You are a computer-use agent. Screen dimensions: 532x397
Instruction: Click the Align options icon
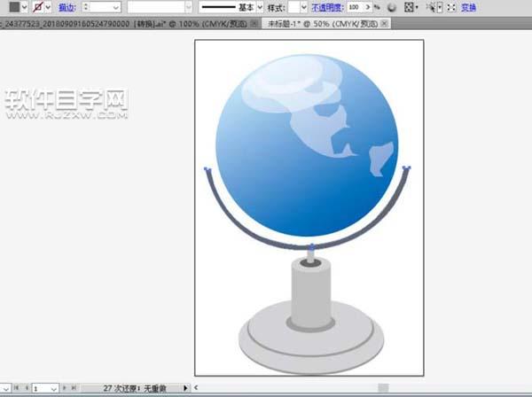409,7
